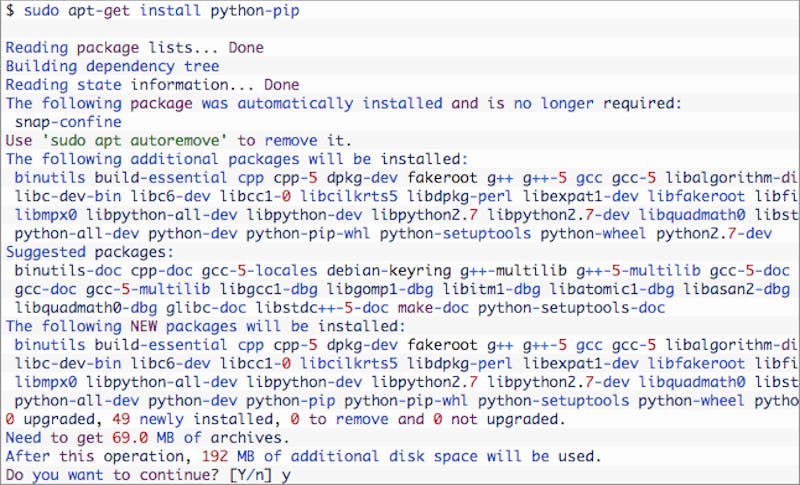Viewport: 800px width, 485px height.
Task: Click the 'Need to get 69.0 MB' line
Action: 147,438
